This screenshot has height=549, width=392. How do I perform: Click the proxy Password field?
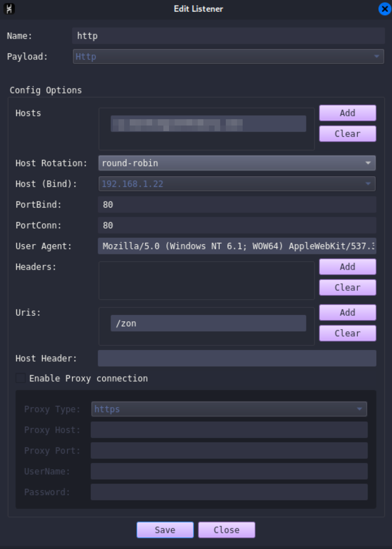pos(229,492)
